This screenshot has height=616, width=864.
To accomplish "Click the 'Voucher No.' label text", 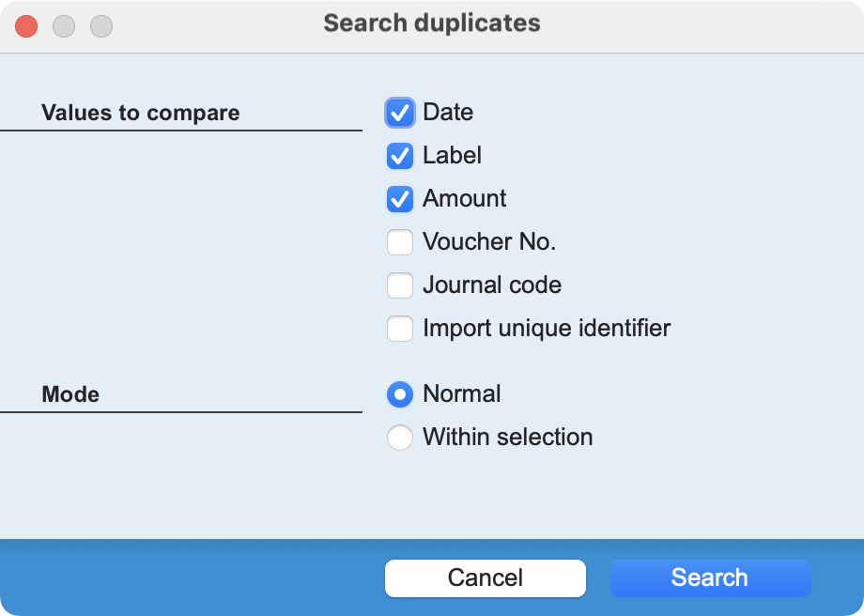I will (x=489, y=242).
